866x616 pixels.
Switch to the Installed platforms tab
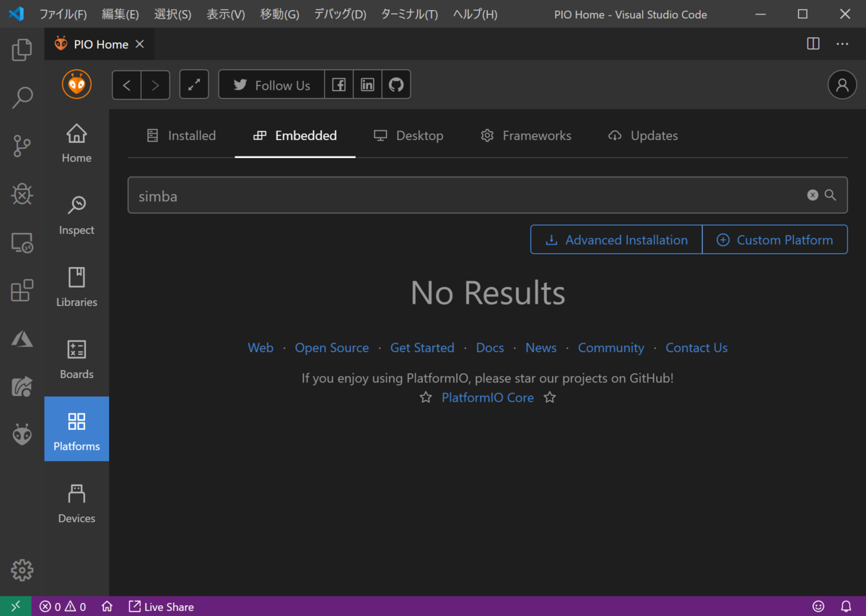(x=181, y=136)
